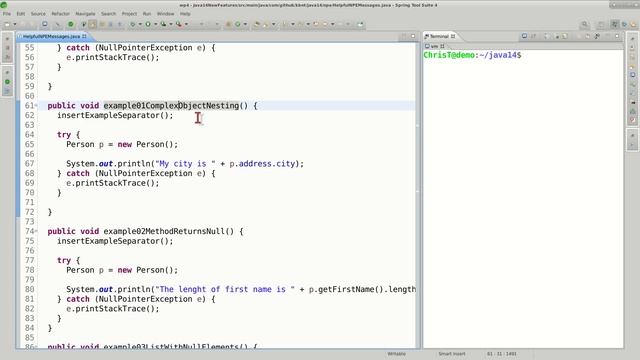Open the Edit menu
The width and height of the screenshot is (640, 360).
[20, 14]
